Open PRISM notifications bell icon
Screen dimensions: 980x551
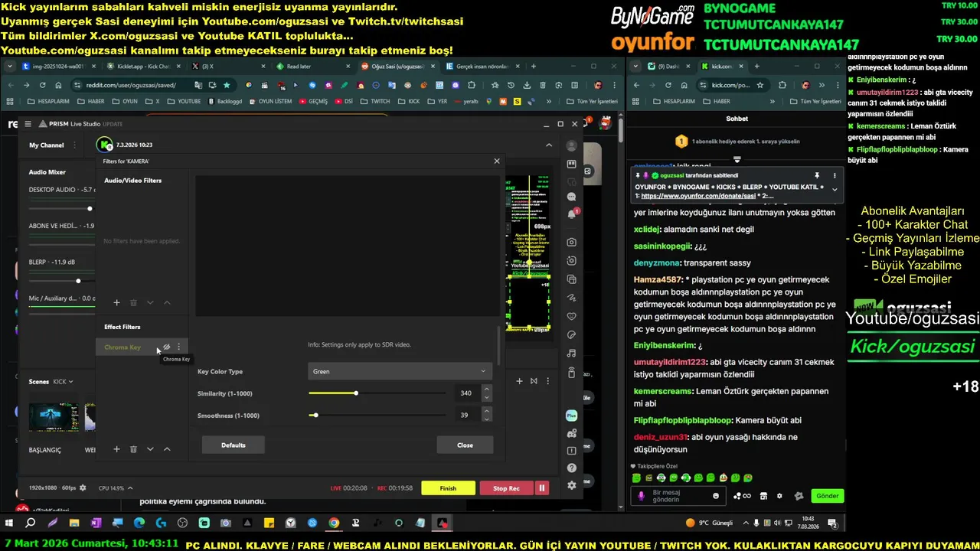click(x=572, y=214)
